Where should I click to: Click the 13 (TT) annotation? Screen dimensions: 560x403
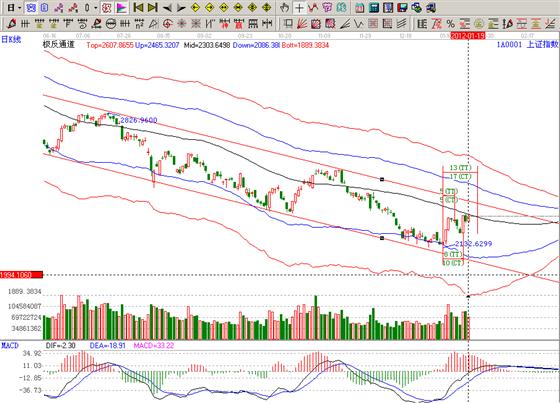pyautogui.click(x=460, y=168)
